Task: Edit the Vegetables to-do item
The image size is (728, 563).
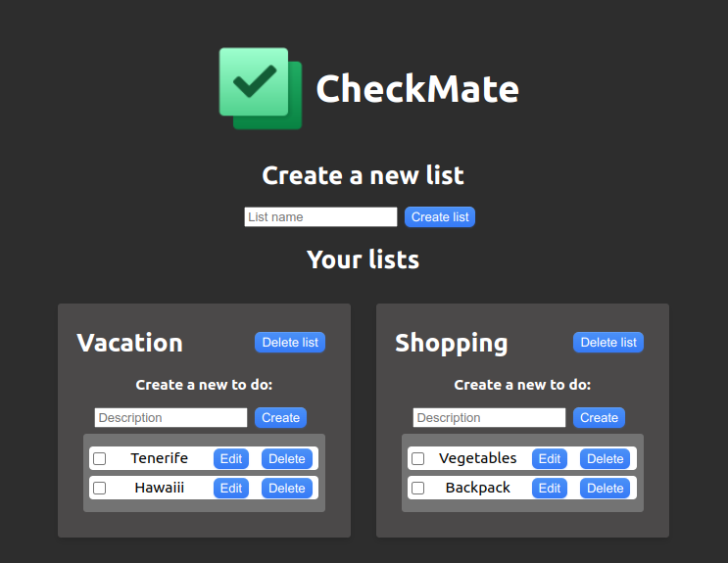Action: 550,458
